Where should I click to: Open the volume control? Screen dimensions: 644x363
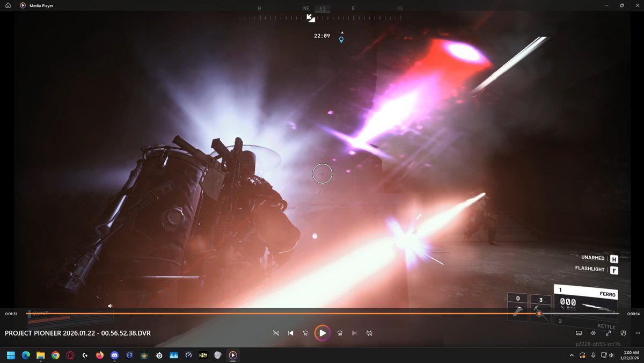click(593, 333)
